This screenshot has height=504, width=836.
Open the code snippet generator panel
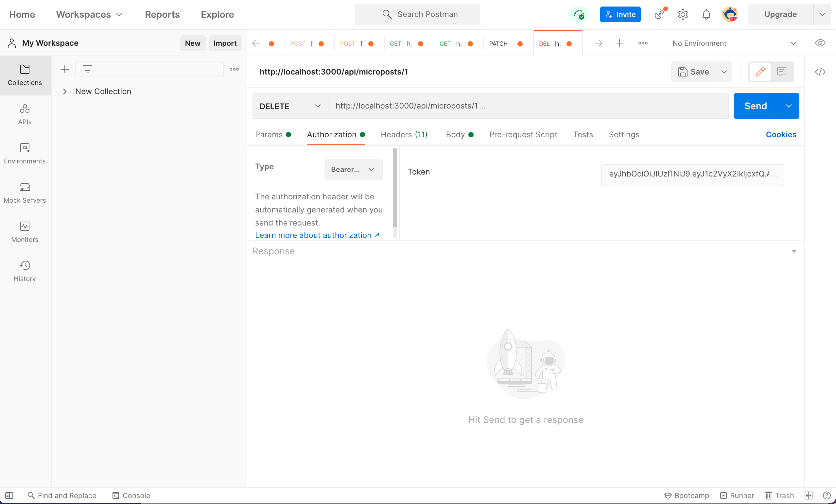click(x=821, y=72)
